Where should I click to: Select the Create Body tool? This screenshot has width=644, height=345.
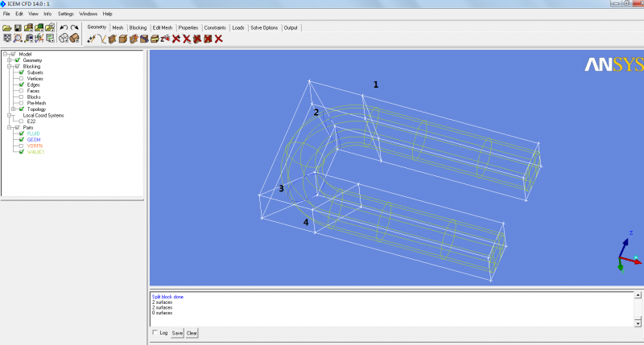click(x=123, y=39)
